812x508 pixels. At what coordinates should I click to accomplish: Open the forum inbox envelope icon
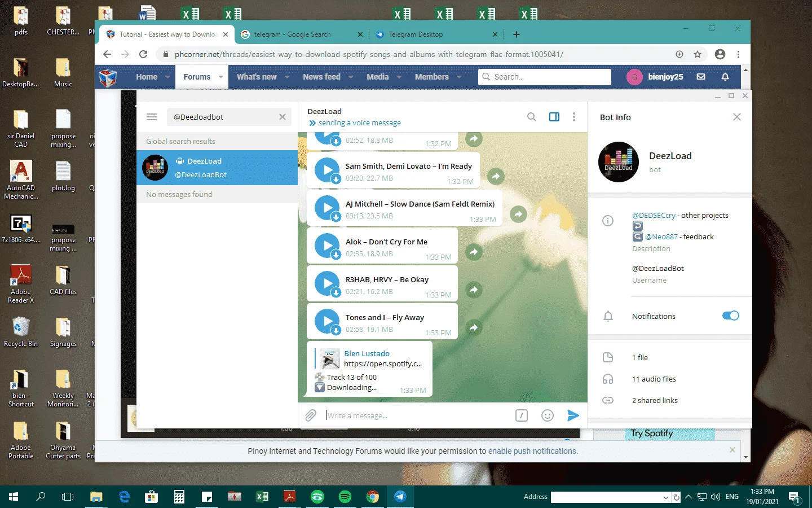click(x=701, y=77)
